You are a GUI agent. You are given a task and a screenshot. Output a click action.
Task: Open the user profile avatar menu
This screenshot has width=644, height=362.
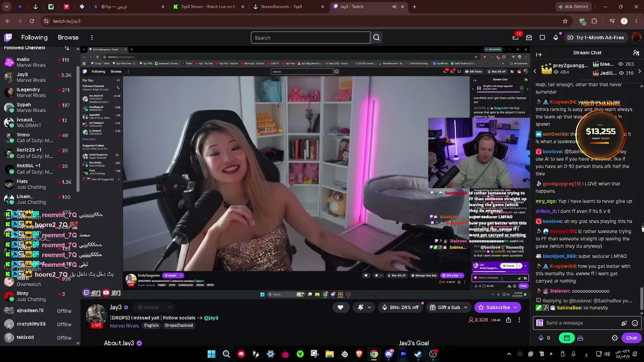tap(636, 37)
